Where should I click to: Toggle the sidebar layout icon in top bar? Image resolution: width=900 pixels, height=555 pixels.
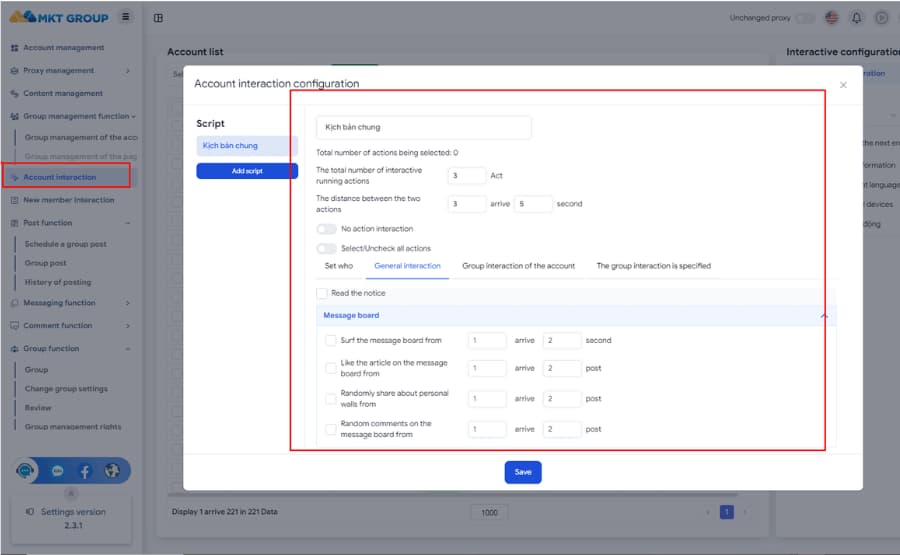click(158, 18)
